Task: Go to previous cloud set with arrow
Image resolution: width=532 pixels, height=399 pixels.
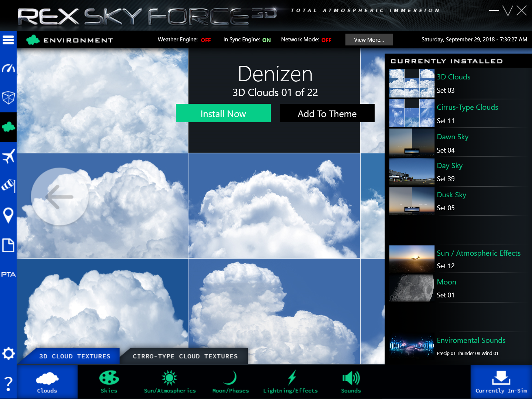Action: (x=60, y=197)
